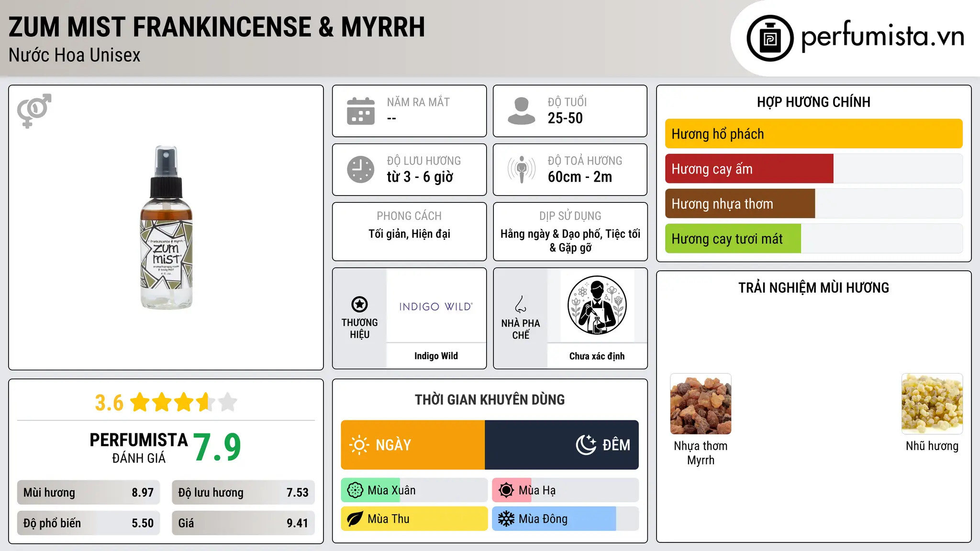Click the Indigo Wild brand name label
Image resolution: width=980 pixels, height=551 pixels.
coord(436,356)
